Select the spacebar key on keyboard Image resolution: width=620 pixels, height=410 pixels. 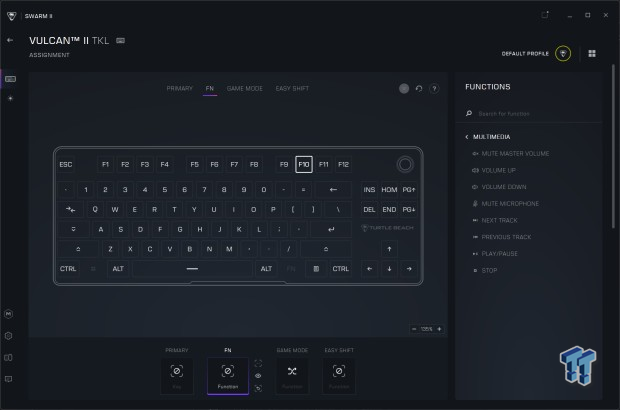192,269
